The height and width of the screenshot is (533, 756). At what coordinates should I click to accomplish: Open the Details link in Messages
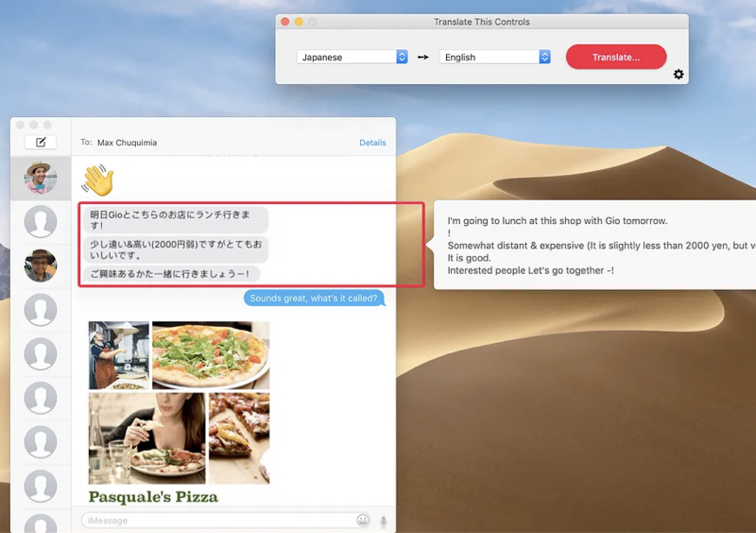tap(372, 143)
